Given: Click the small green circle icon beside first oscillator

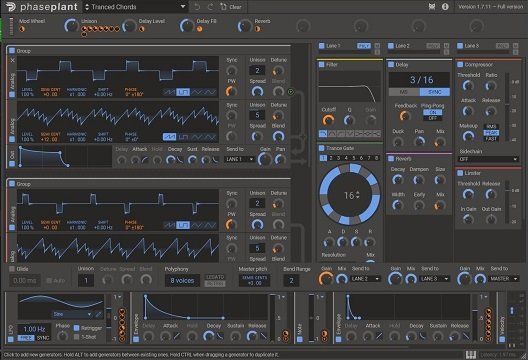Looking at the screenshot, I should pyautogui.click(x=291, y=92).
